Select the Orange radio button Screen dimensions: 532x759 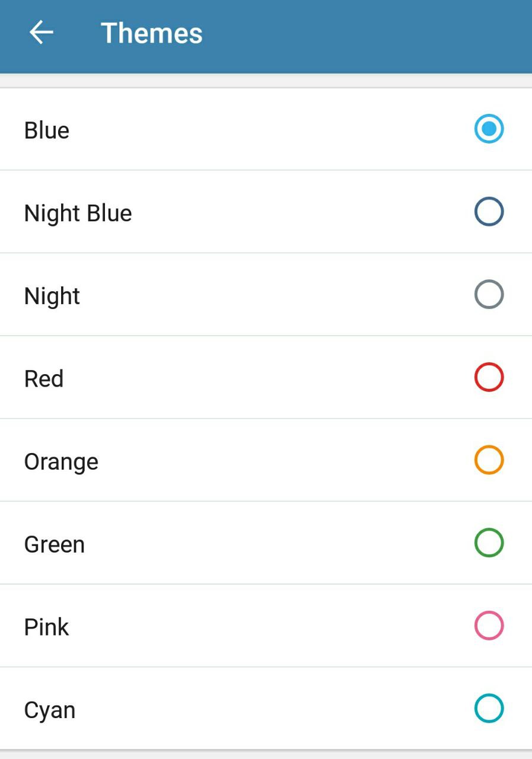(489, 460)
